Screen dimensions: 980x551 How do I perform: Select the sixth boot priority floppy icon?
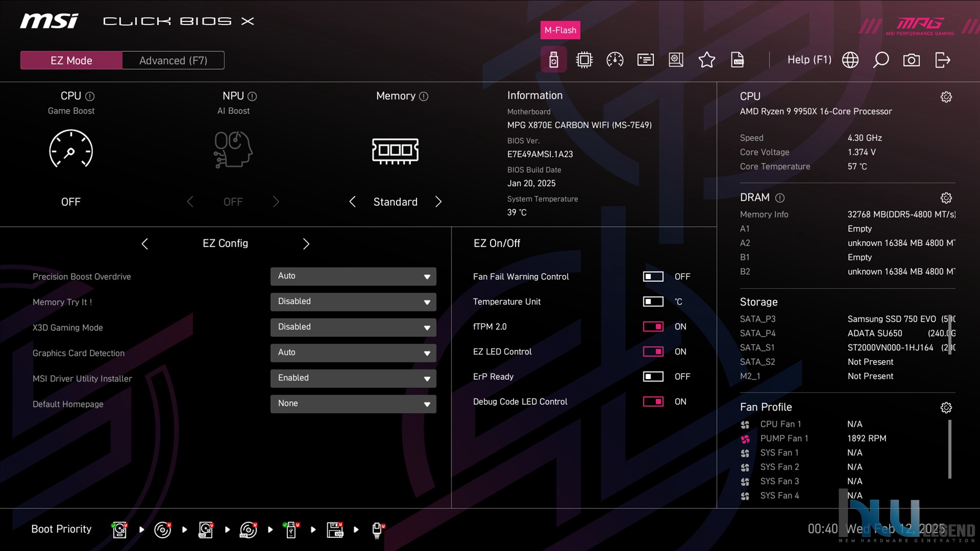coord(335,529)
